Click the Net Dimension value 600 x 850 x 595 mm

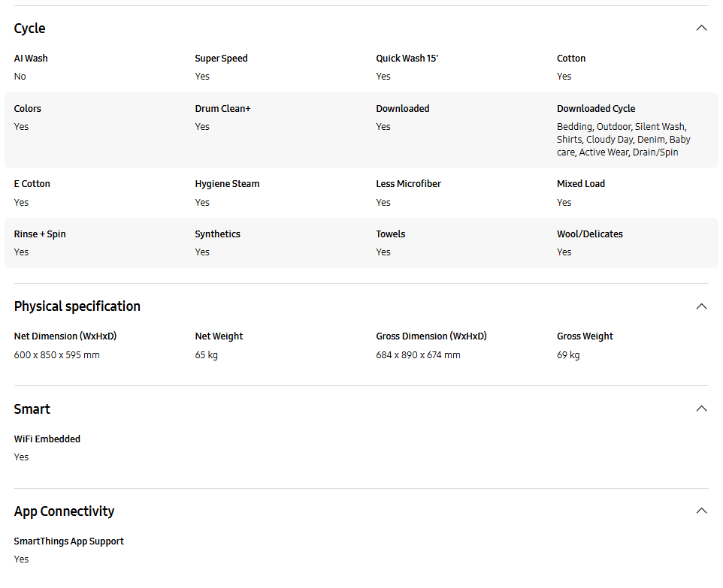pos(56,354)
